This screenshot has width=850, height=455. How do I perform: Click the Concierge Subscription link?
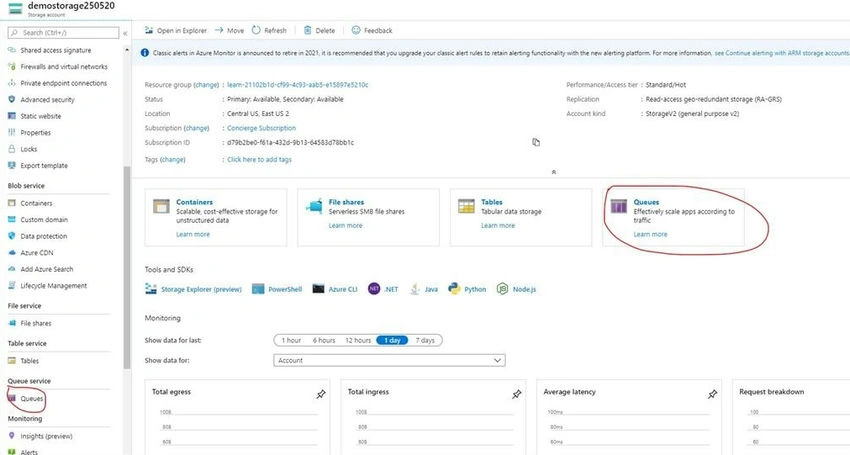coord(261,128)
